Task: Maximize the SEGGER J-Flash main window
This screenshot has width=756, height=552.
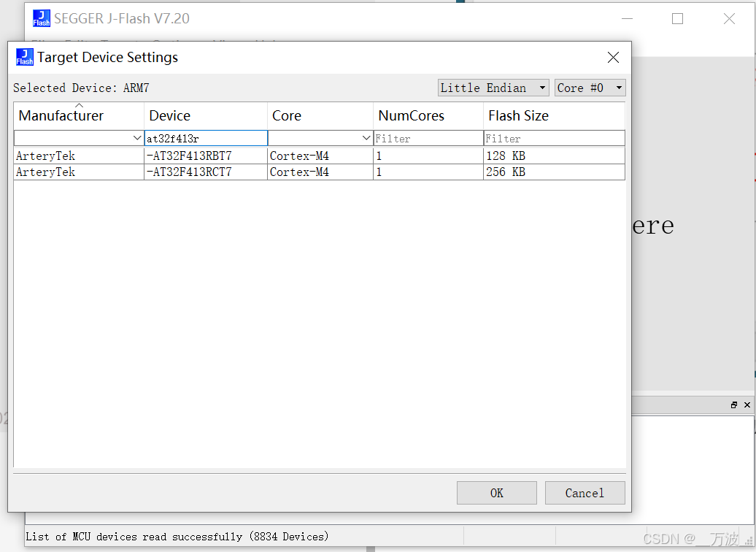Action: [677, 18]
